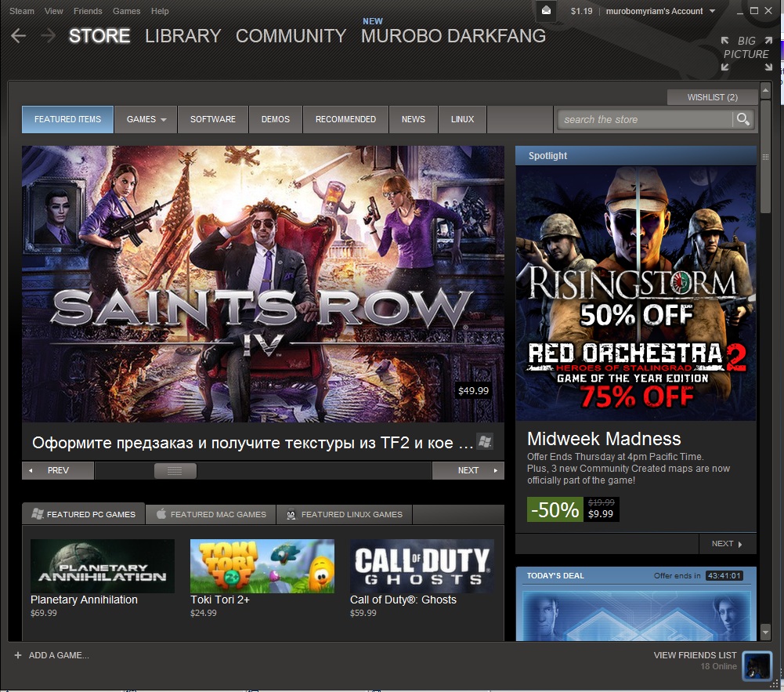
Task: Open the Steam menu
Action: [21, 11]
